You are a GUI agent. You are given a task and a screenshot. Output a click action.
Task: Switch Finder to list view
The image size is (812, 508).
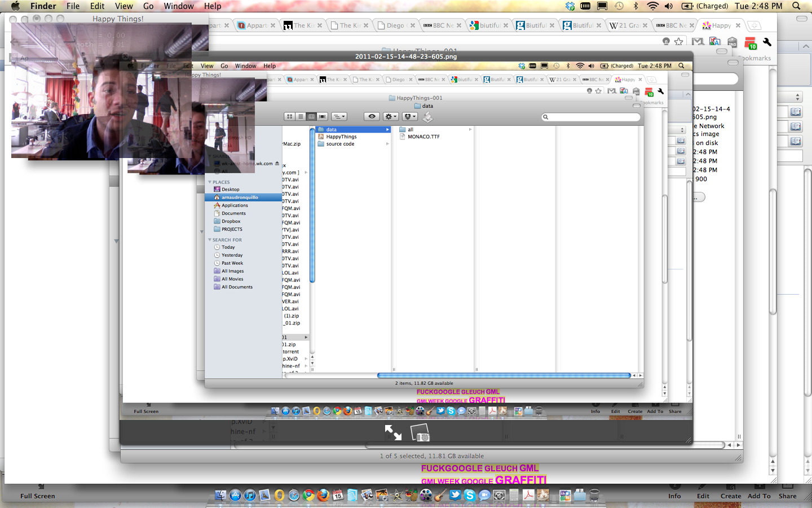tap(301, 116)
